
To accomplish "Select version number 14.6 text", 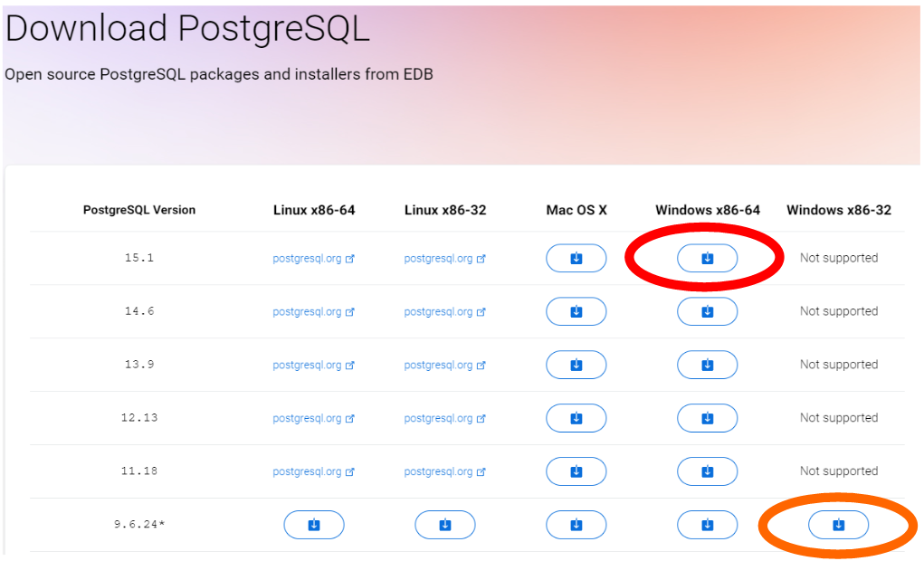I will click(x=139, y=311).
